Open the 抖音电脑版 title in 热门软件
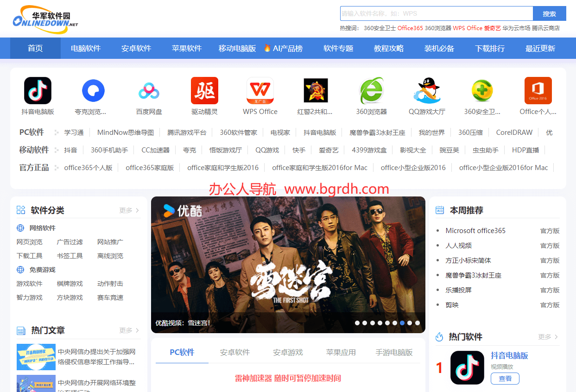 pyautogui.click(x=509, y=356)
